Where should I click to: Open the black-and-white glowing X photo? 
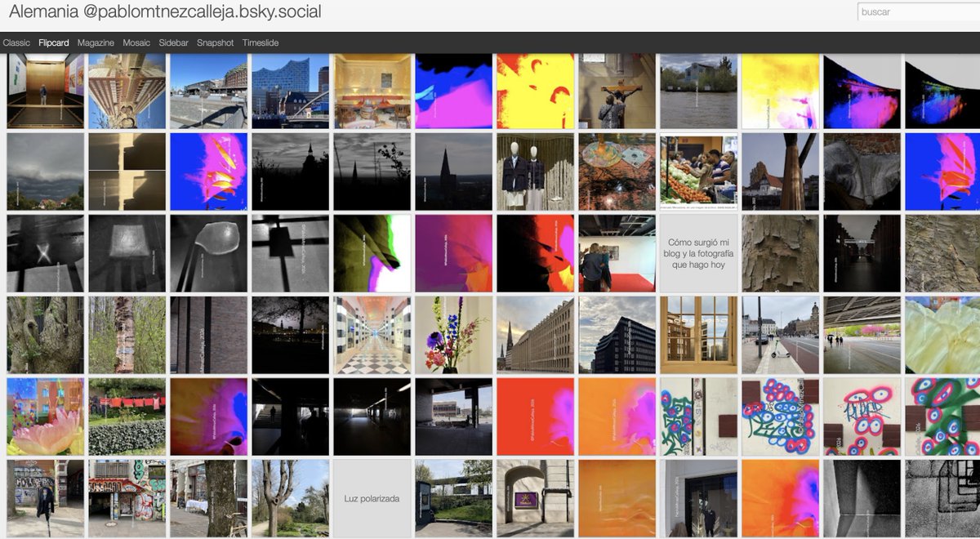pos(45,253)
